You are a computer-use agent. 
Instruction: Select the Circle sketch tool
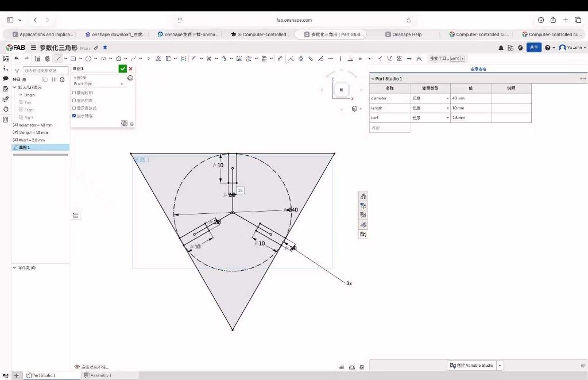[x=88, y=59]
